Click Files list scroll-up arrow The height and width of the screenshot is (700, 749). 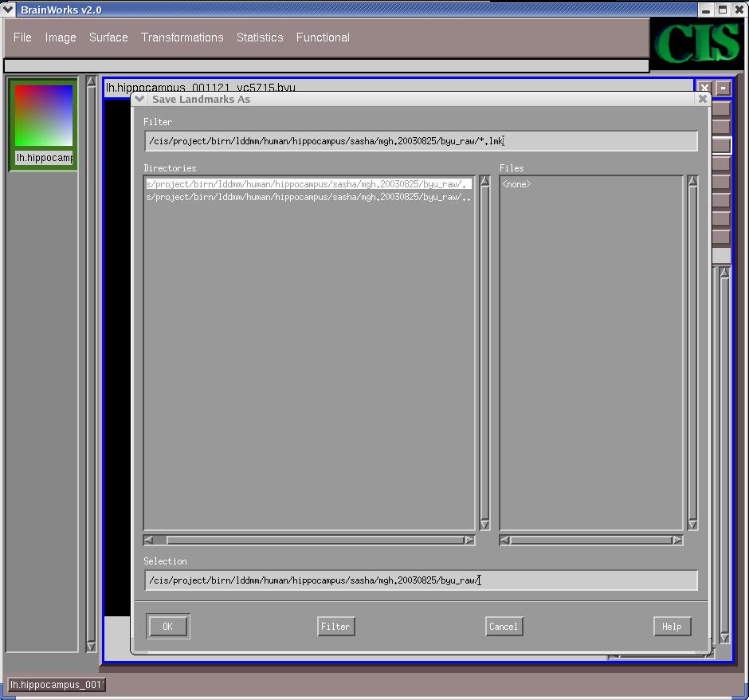tap(692, 181)
